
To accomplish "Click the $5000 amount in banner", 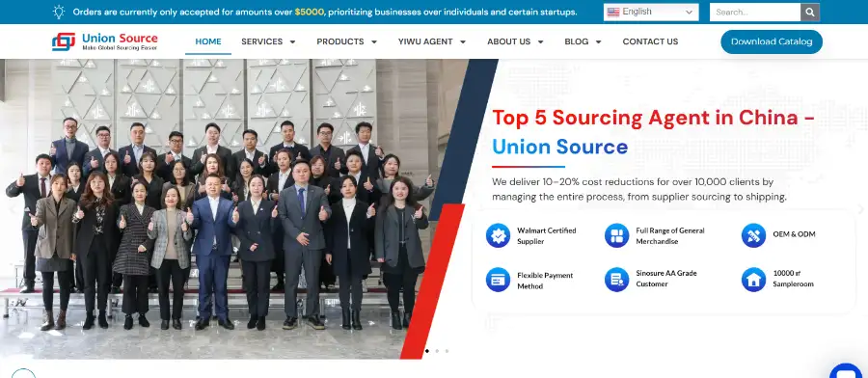I will (310, 12).
